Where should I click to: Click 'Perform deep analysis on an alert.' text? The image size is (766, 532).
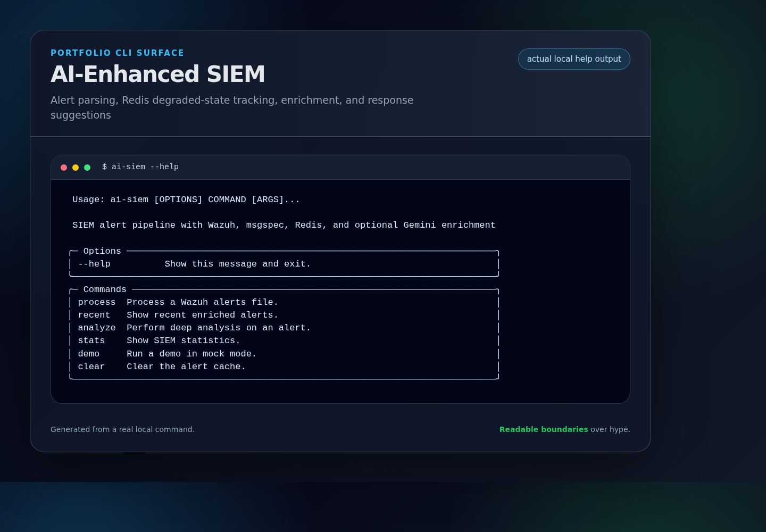tap(219, 328)
